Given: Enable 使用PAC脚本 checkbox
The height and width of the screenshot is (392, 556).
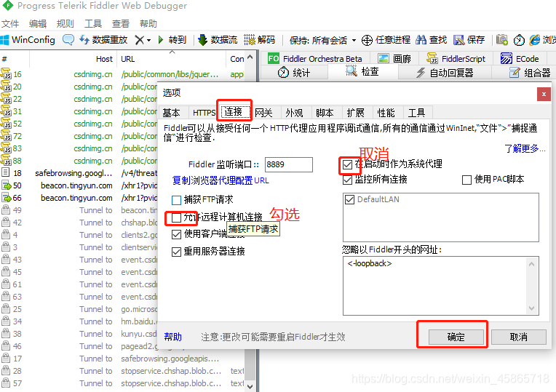Looking at the screenshot, I should pyautogui.click(x=466, y=180).
